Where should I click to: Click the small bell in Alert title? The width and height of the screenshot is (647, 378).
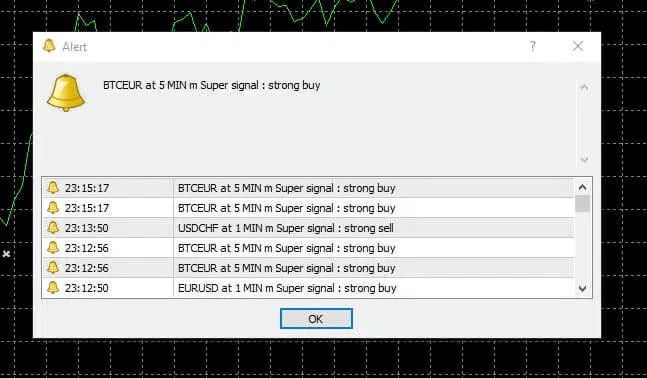pyautogui.click(x=49, y=46)
